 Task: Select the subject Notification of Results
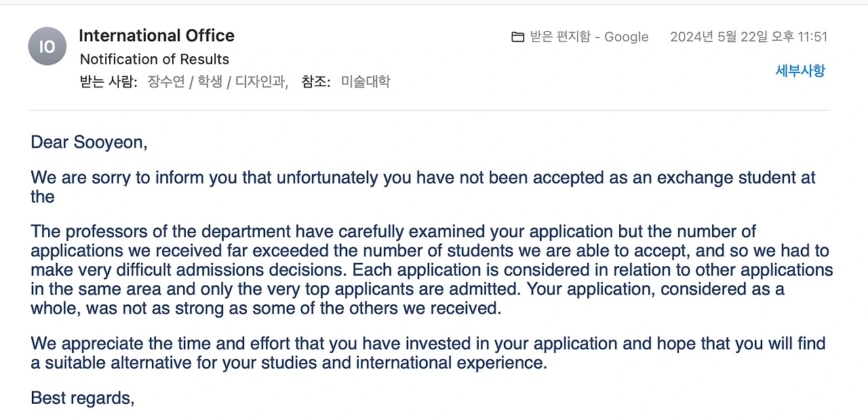(x=155, y=59)
